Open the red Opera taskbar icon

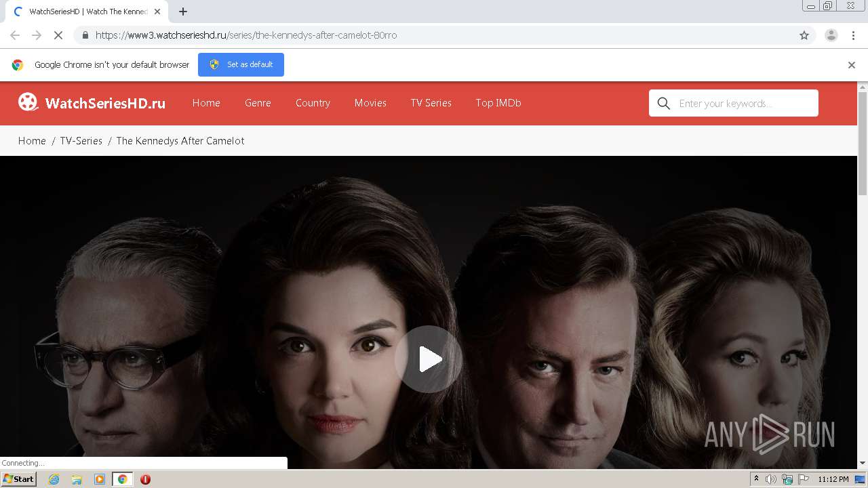tap(145, 479)
